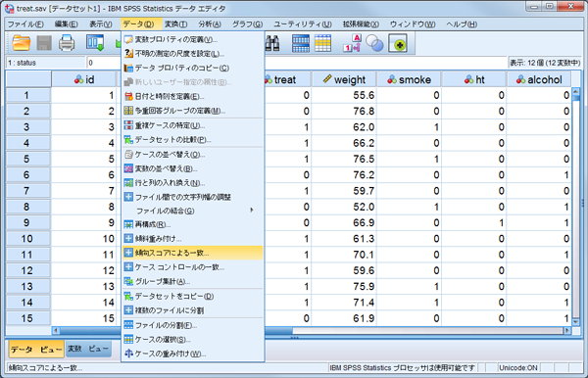Click the ht column header
This screenshot has width=588, height=378.
coord(474,79)
